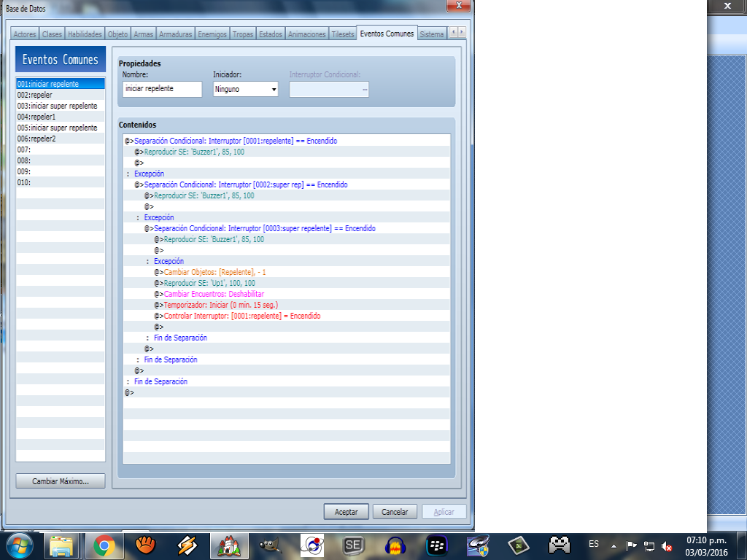Select 'Controlar Interruptor: [0001:repelente]' command

(x=286, y=316)
